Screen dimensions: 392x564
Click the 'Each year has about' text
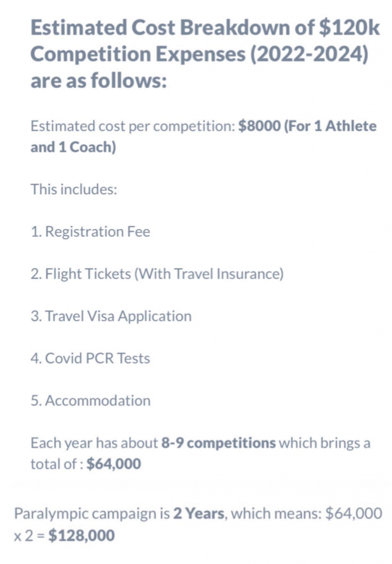94,443
